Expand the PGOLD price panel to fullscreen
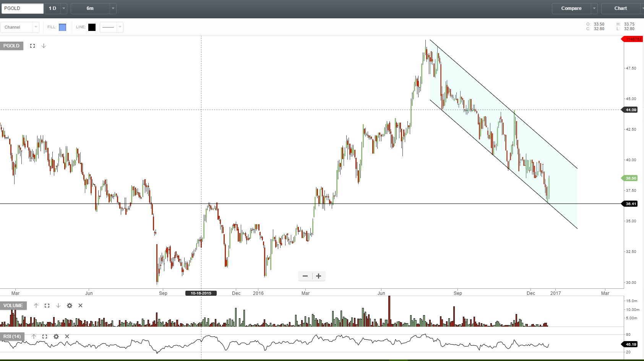The image size is (644, 361). click(x=32, y=45)
